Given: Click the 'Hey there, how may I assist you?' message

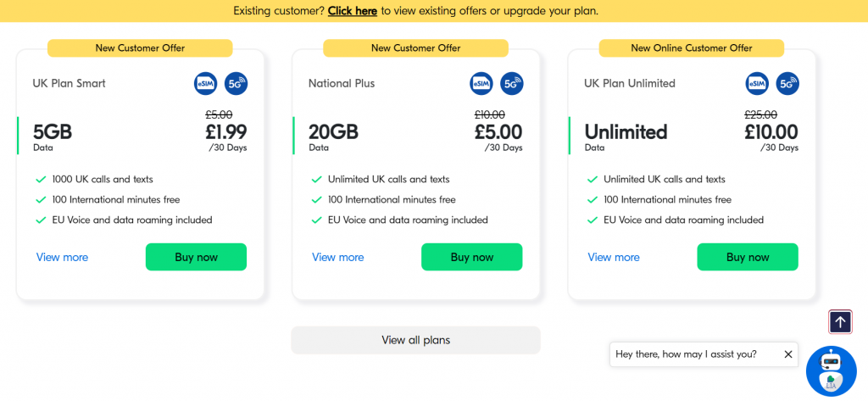Looking at the screenshot, I should [x=686, y=354].
